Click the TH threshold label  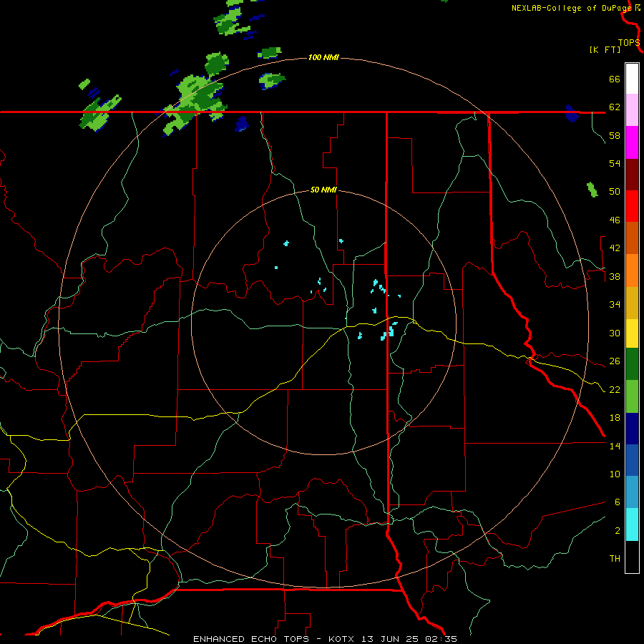615,559
